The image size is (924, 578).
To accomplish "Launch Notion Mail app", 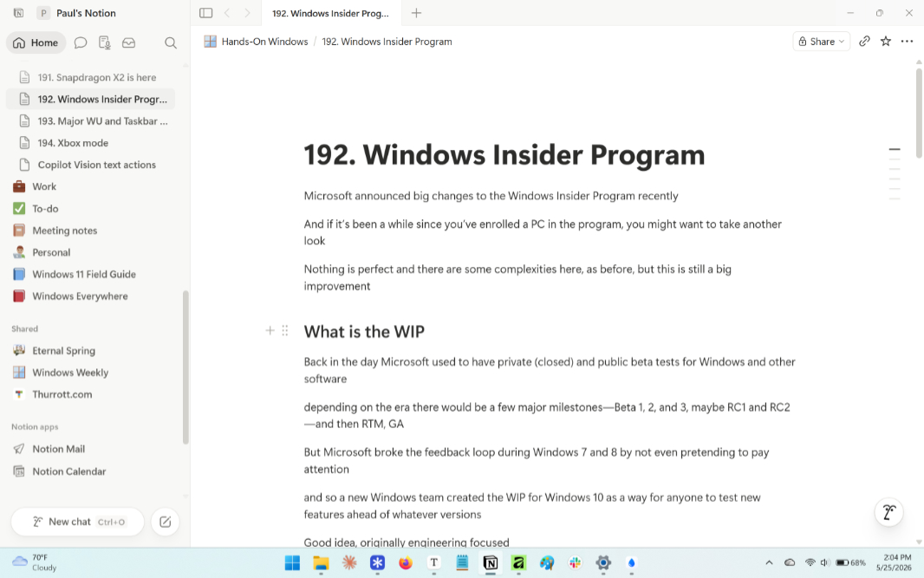I will point(91,449).
